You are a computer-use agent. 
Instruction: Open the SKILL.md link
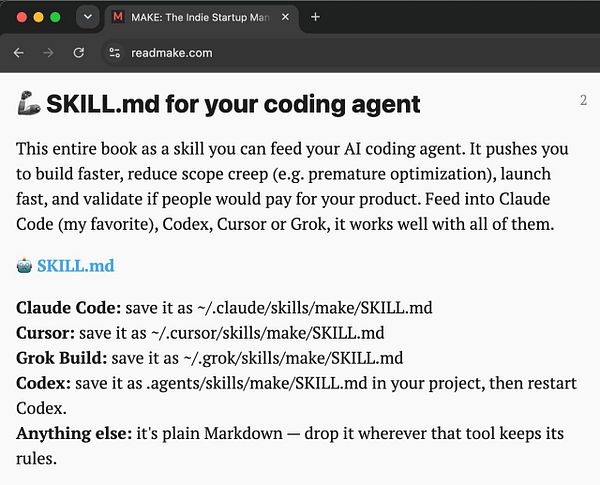76,266
